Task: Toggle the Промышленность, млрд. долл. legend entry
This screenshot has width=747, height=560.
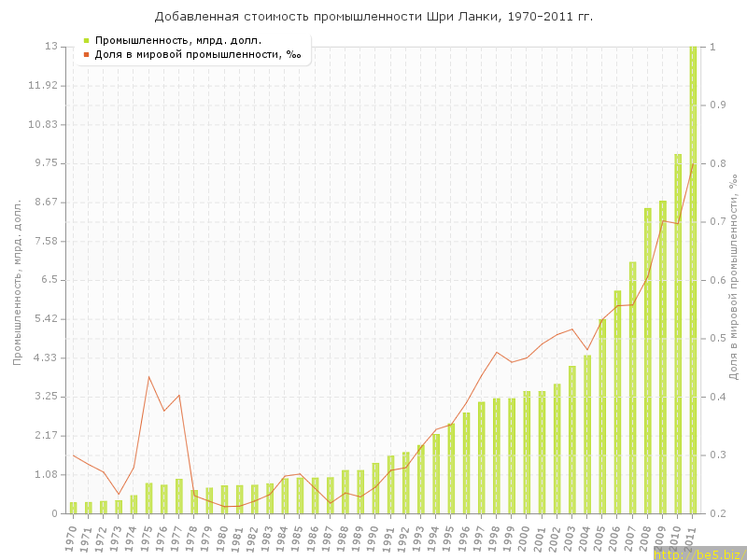Action: 177,40
